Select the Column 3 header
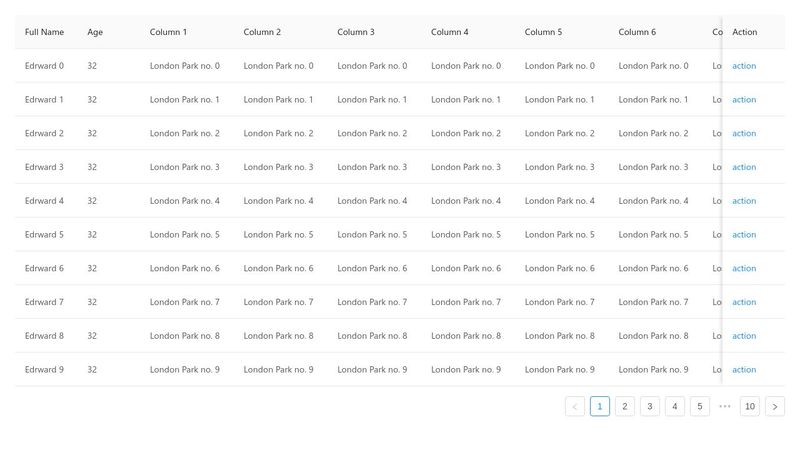Image resolution: width=800 pixels, height=450 pixels. tap(356, 32)
